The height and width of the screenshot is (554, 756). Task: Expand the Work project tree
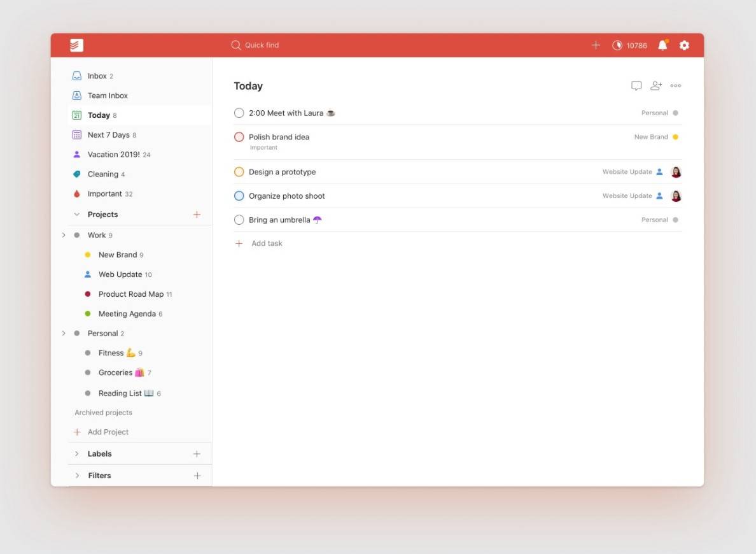tap(63, 234)
